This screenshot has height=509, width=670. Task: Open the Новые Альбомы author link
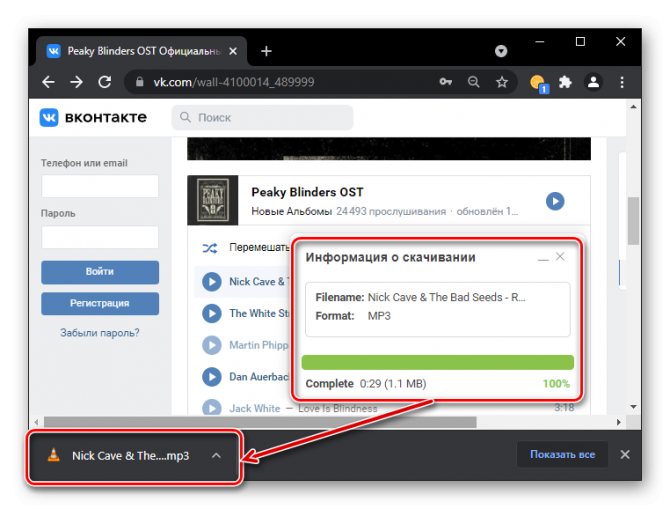(x=291, y=212)
